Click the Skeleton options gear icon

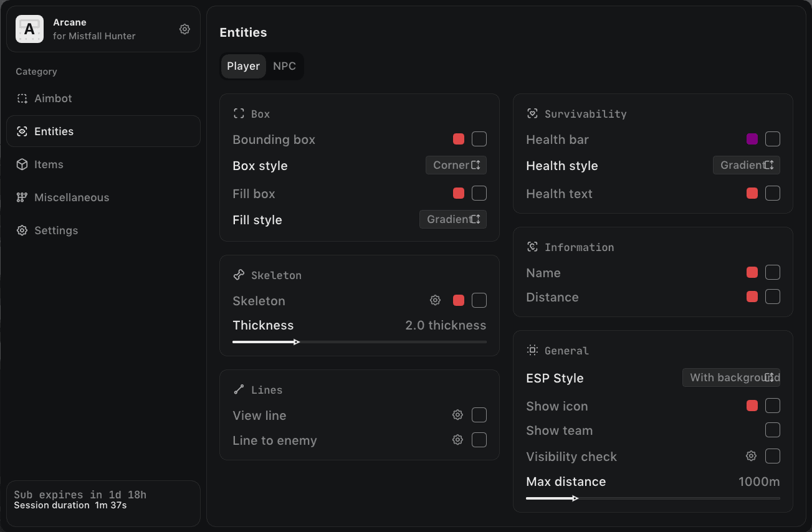pyautogui.click(x=435, y=300)
